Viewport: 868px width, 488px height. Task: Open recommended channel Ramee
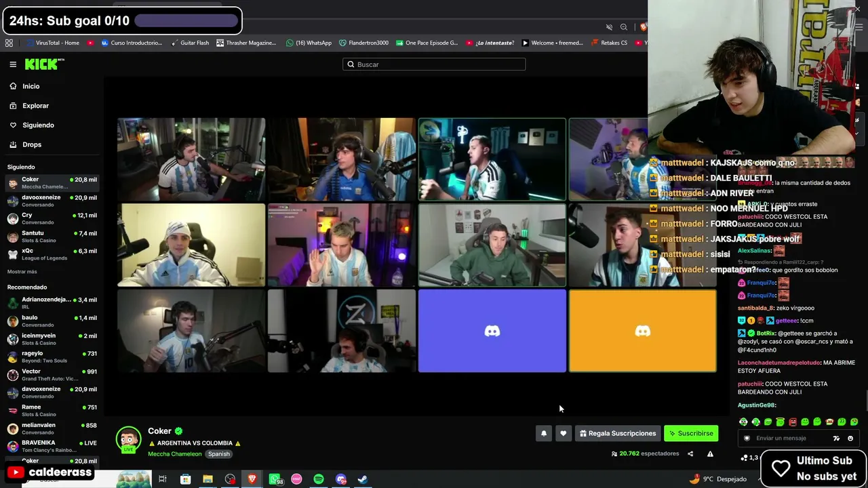click(x=52, y=411)
